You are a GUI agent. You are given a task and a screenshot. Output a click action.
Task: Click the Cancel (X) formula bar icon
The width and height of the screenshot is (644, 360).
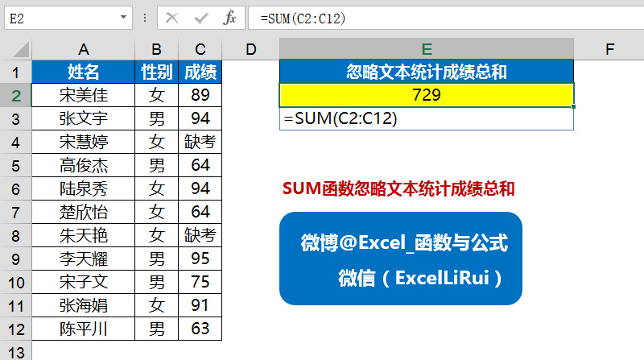tap(171, 18)
